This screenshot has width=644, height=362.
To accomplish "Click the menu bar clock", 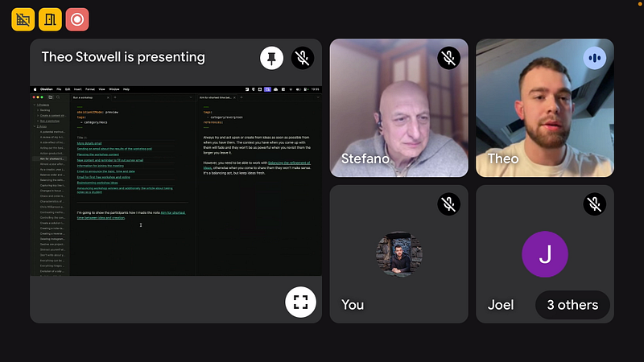I will 315,89.
